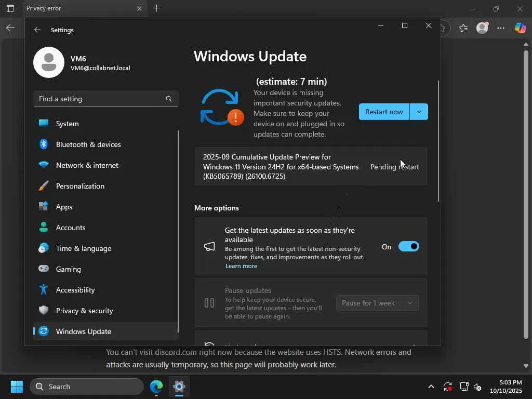This screenshot has width=532, height=399.
Task: Click the Accessibility figure icon
Action: 44,289
